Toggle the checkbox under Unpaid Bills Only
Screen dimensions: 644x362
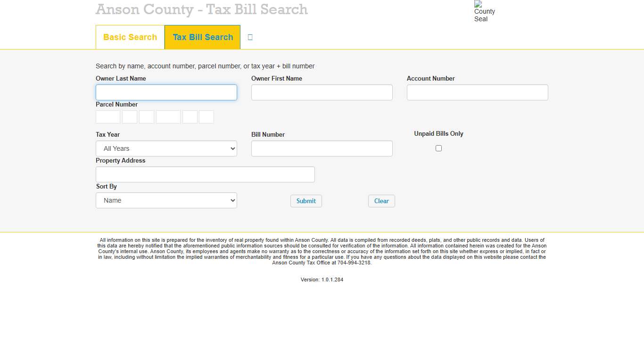(438, 148)
